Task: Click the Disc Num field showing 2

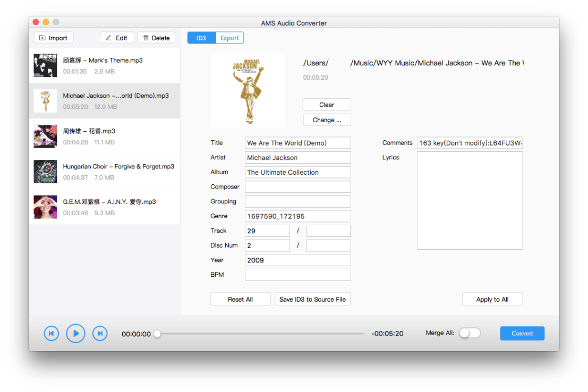Action: pyautogui.click(x=267, y=245)
